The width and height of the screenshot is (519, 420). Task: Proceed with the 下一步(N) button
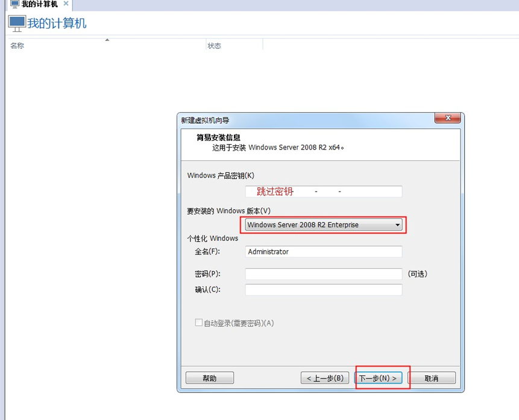[378, 378]
